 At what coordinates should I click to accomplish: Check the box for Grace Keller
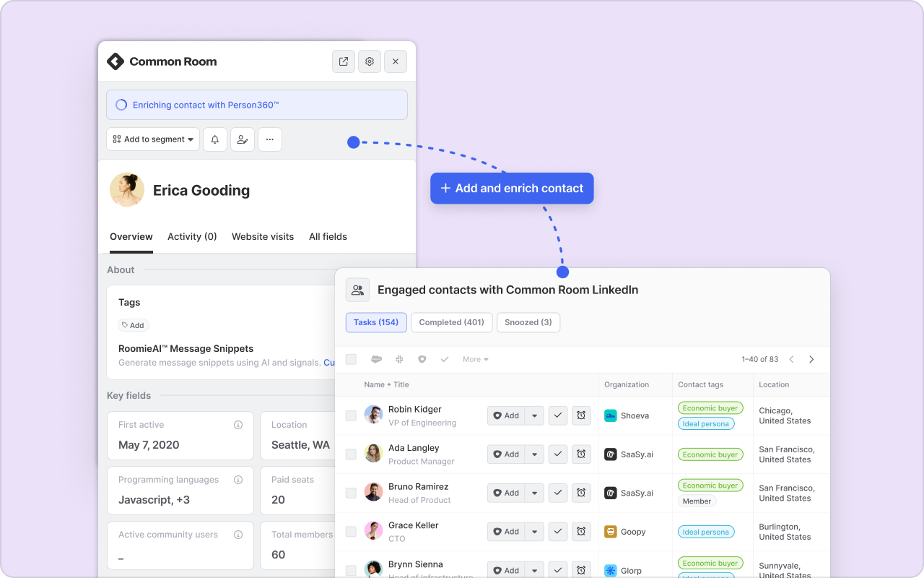coord(351,532)
